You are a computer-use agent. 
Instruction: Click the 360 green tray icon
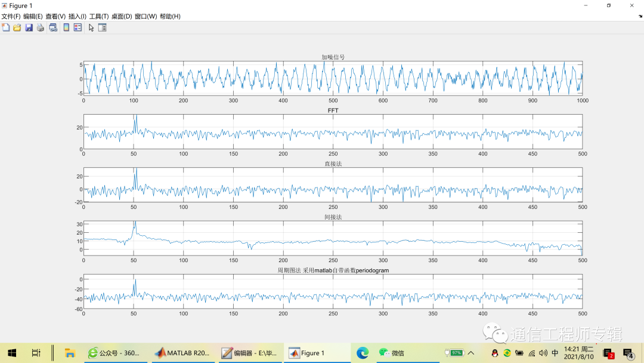pos(507,353)
